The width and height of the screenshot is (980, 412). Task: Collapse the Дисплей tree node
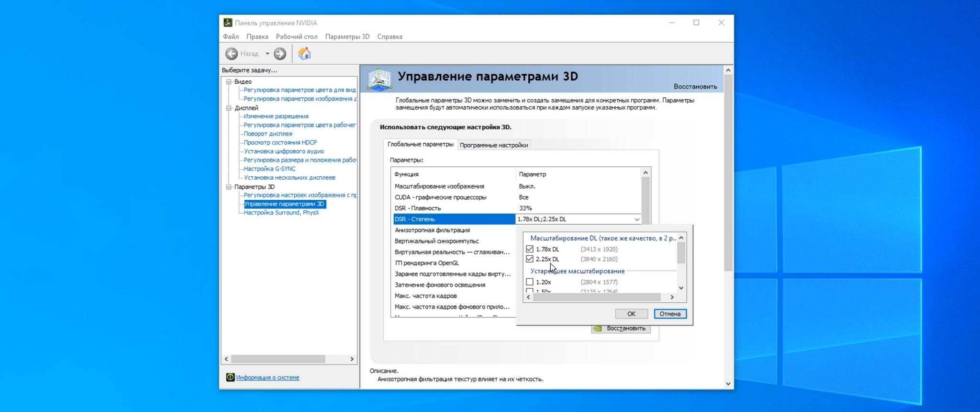click(229, 108)
